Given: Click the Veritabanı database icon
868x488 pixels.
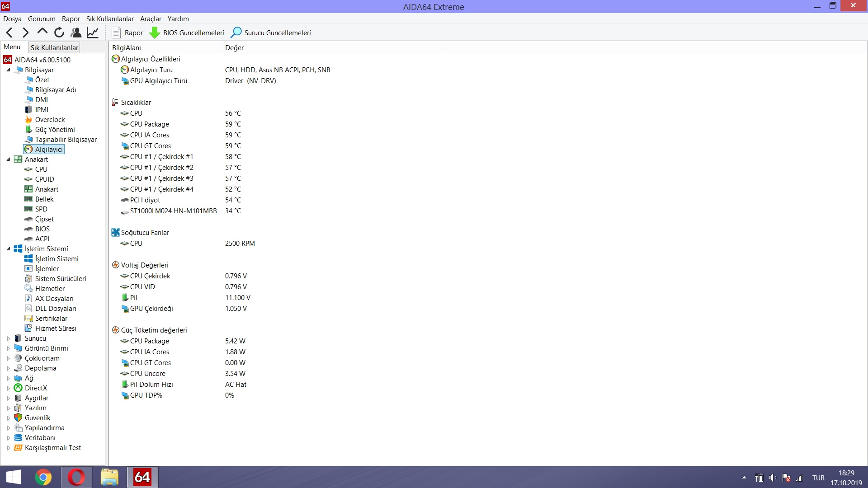Looking at the screenshot, I should click(18, 438).
